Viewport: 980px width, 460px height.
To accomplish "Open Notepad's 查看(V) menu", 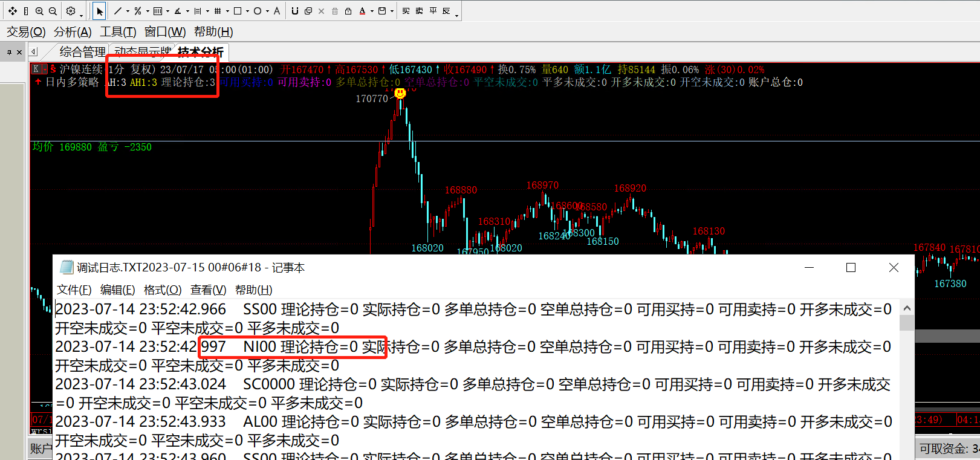I will click(x=208, y=290).
